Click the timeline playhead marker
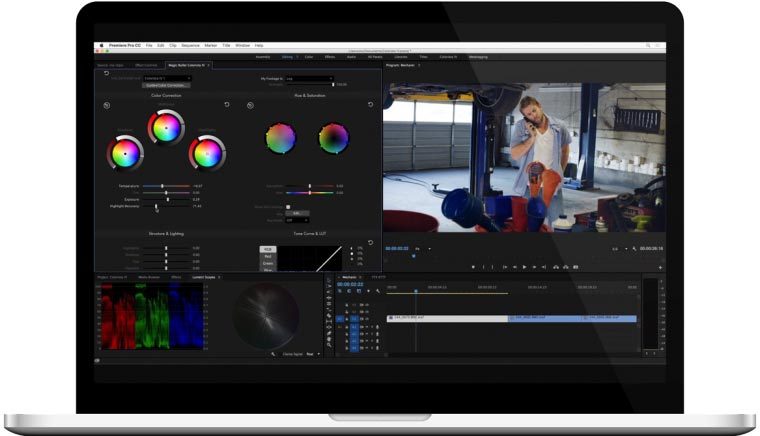Image resolution: width=760 pixels, height=436 pixels. tap(415, 291)
